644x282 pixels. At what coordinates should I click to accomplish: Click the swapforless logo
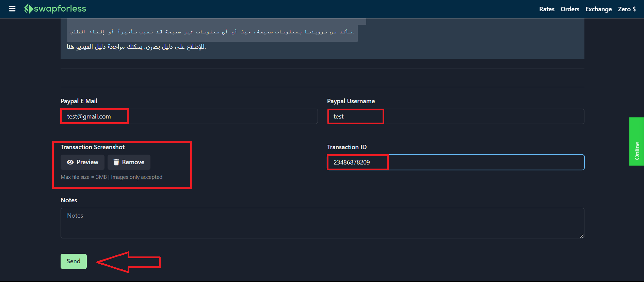pyautogui.click(x=55, y=9)
